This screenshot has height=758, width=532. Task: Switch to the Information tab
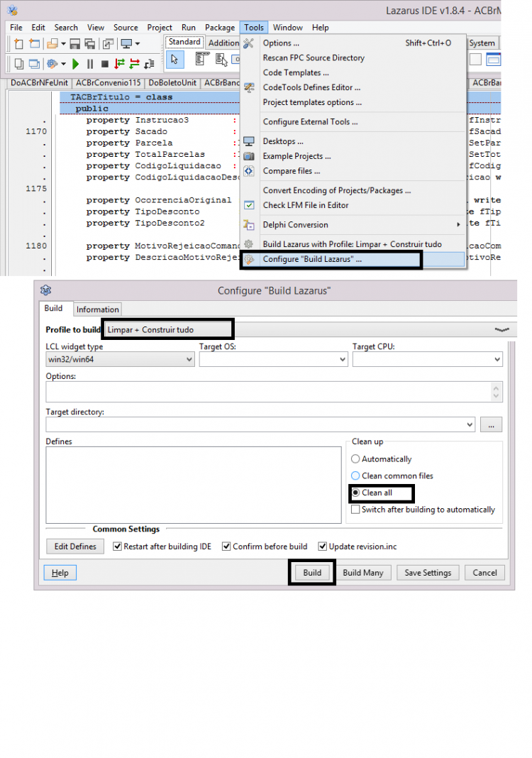(98, 309)
